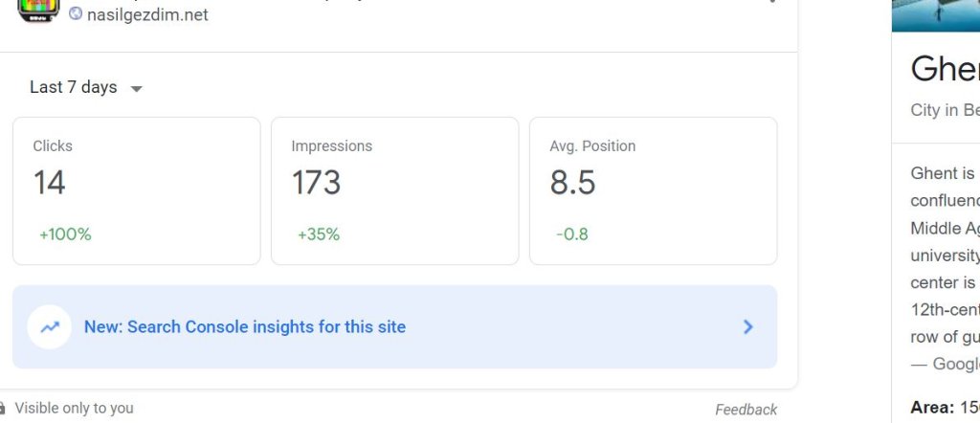Image resolution: width=980 pixels, height=423 pixels.
Task: Select the Clicks metric card
Action: pyautogui.click(x=136, y=191)
